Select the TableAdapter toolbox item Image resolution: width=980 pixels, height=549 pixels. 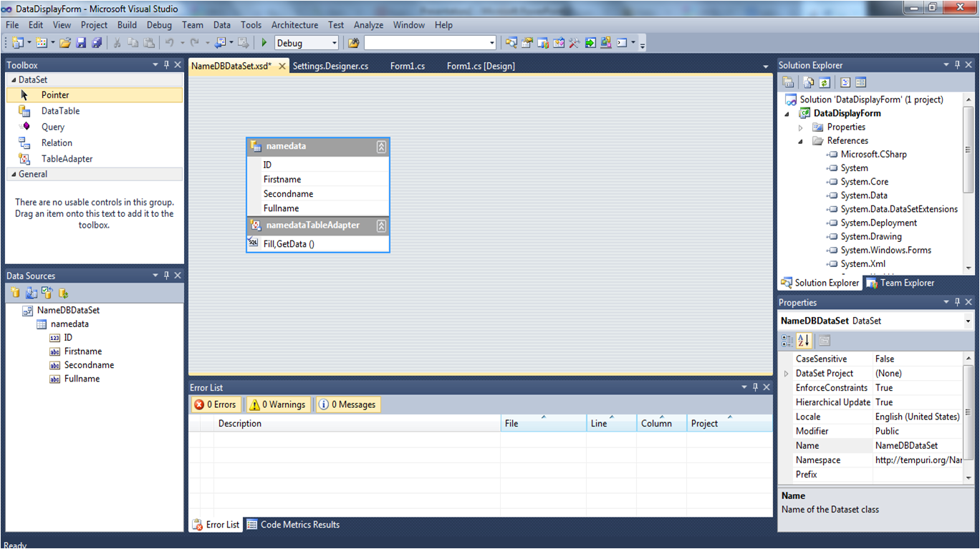(x=95, y=159)
